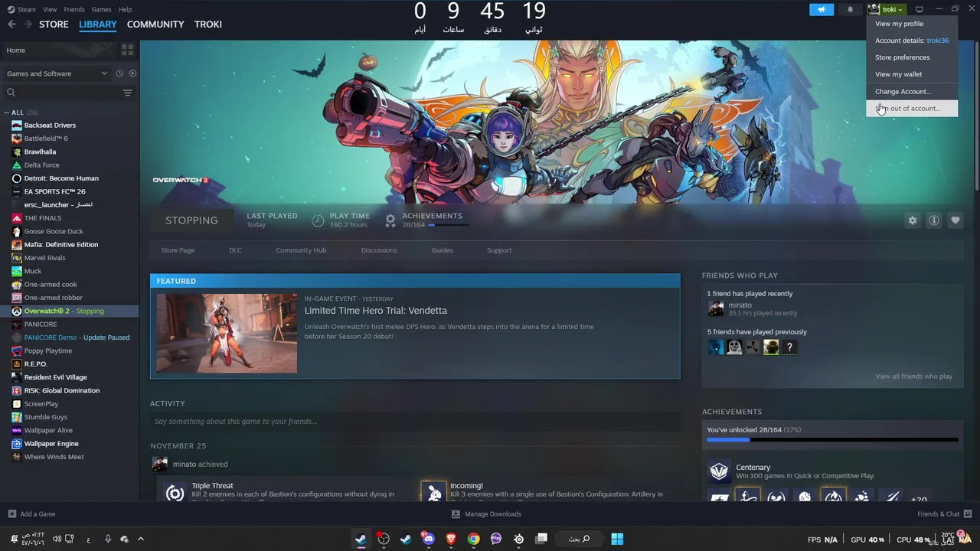Open the Vendetta hero trial thumbnail

227,333
